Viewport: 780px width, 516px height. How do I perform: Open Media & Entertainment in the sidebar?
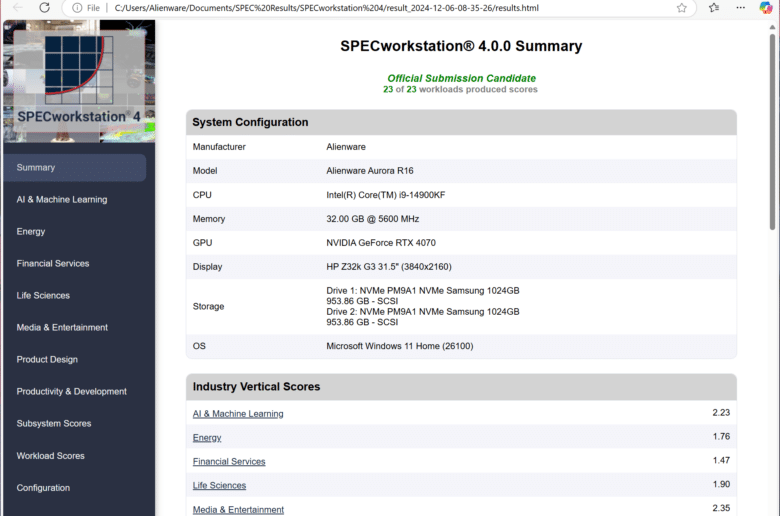point(62,327)
